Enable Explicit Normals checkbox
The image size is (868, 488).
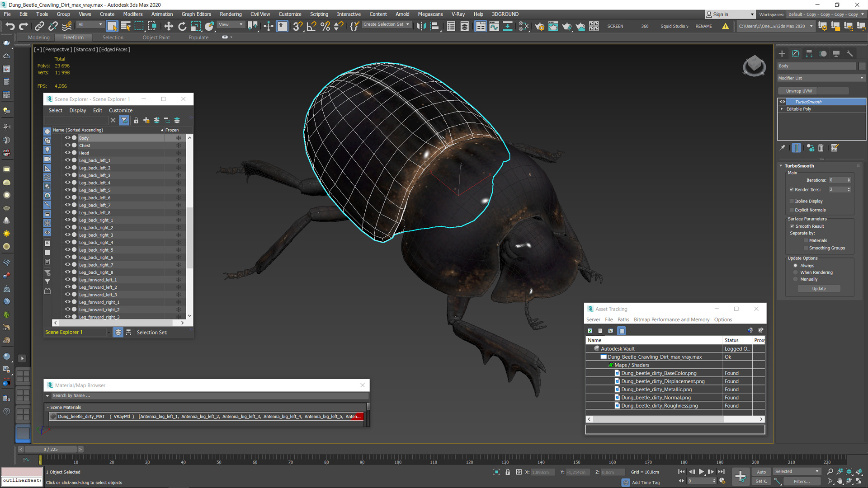[792, 210]
